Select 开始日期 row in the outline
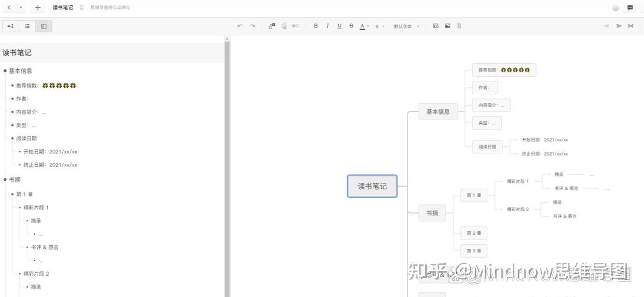The width and height of the screenshot is (644, 297). (50, 151)
